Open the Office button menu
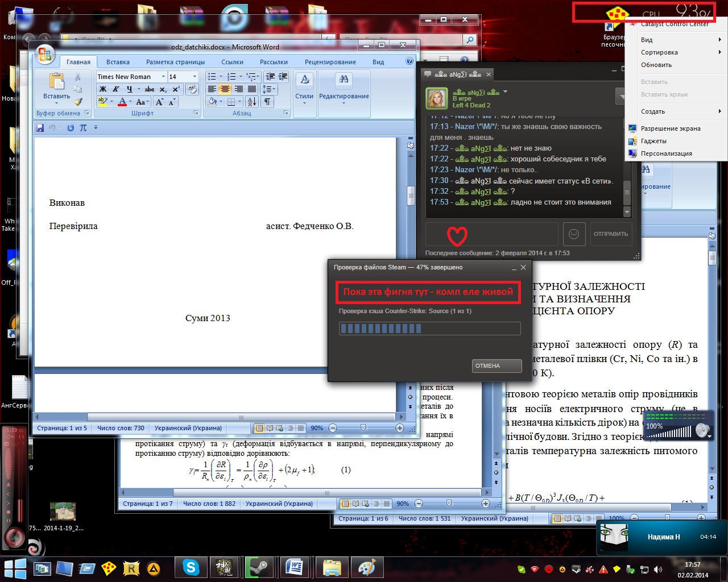This screenshot has height=582, width=728. click(x=44, y=55)
